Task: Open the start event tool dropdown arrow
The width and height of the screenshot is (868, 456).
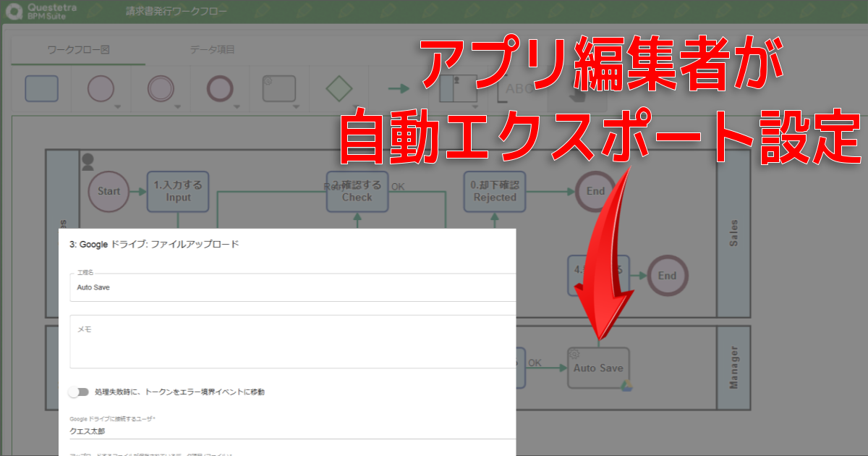Action: click(x=117, y=107)
